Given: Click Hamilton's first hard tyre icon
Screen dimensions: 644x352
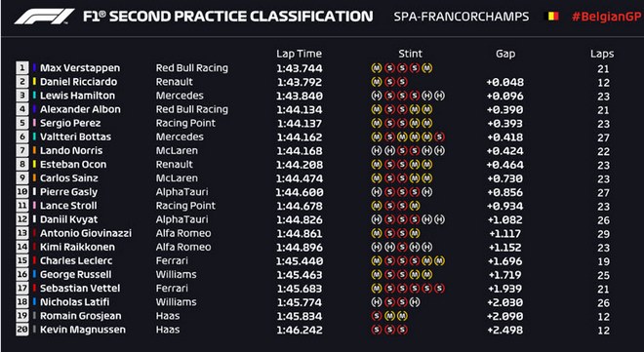Looking at the screenshot, I should tap(377, 96).
